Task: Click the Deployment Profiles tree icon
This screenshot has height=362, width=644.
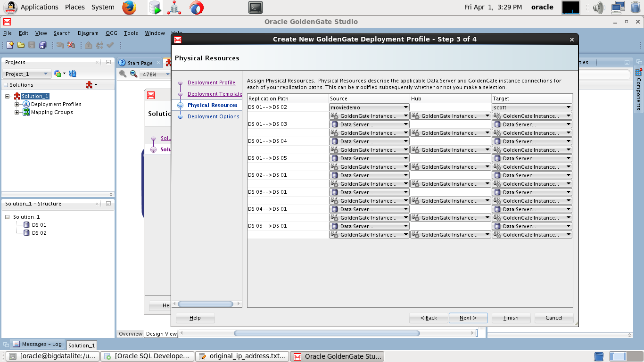Action: tap(26, 104)
